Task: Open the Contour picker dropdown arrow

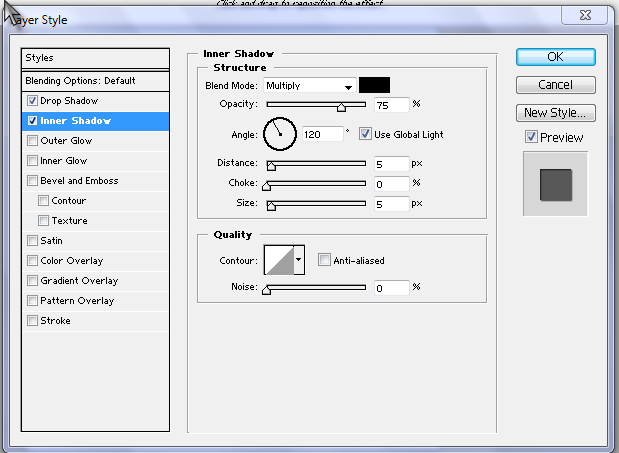Action: click(299, 260)
